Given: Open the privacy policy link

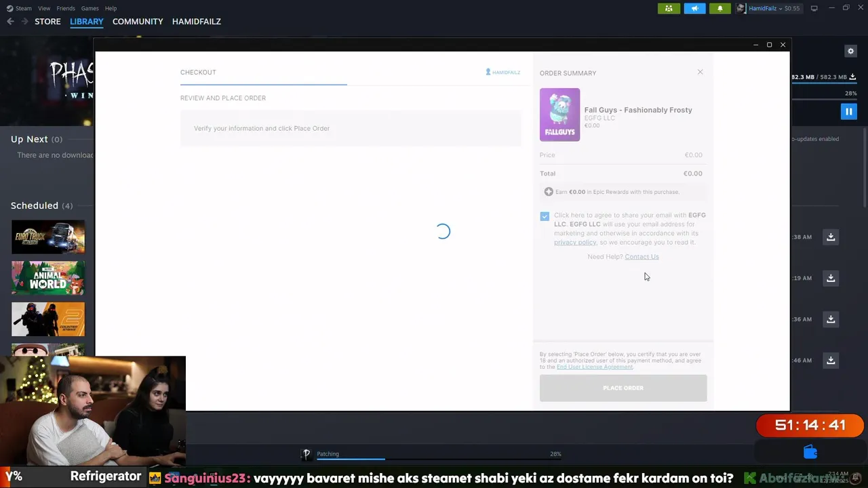Looking at the screenshot, I should click(x=575, y=242).
